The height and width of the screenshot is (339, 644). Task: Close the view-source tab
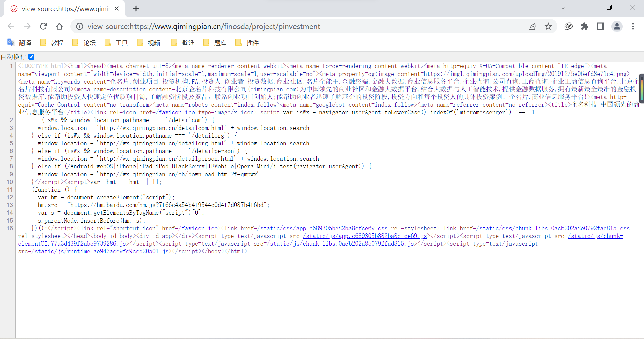coord(117,9)
